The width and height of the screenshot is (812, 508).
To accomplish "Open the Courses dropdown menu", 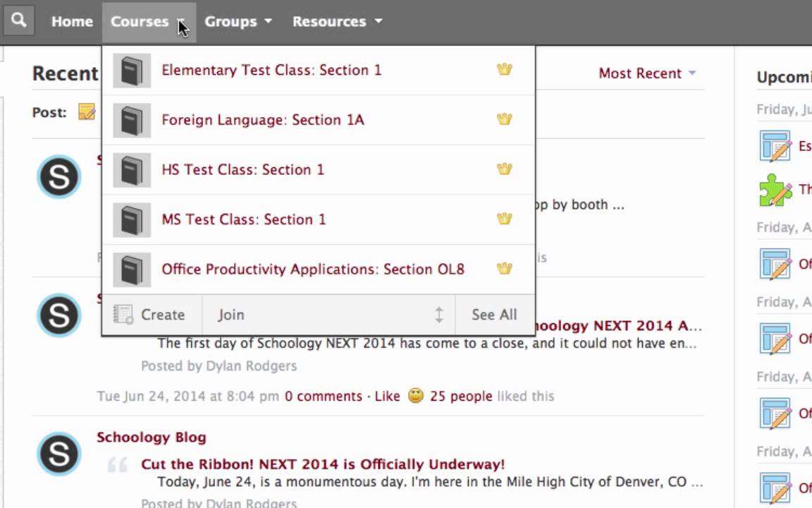I will (x=149, y=22).
